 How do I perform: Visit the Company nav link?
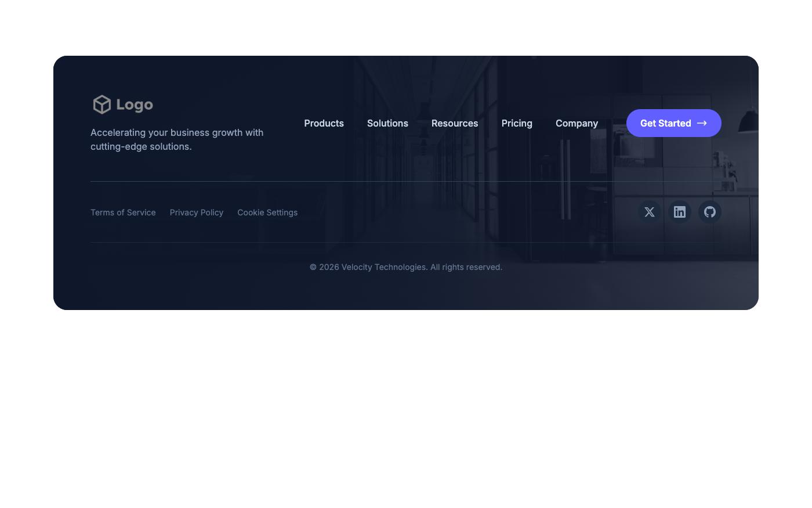pos(577,123)
